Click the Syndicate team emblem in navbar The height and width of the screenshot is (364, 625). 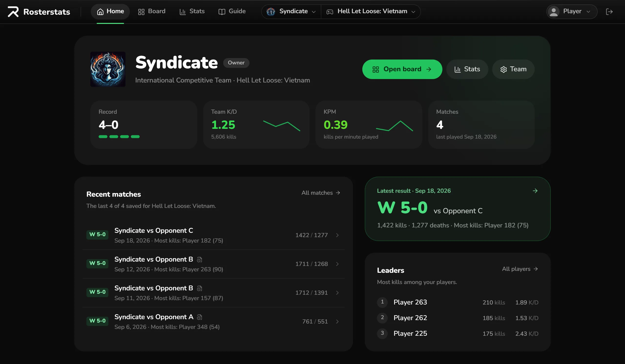(x=271, y=11)
